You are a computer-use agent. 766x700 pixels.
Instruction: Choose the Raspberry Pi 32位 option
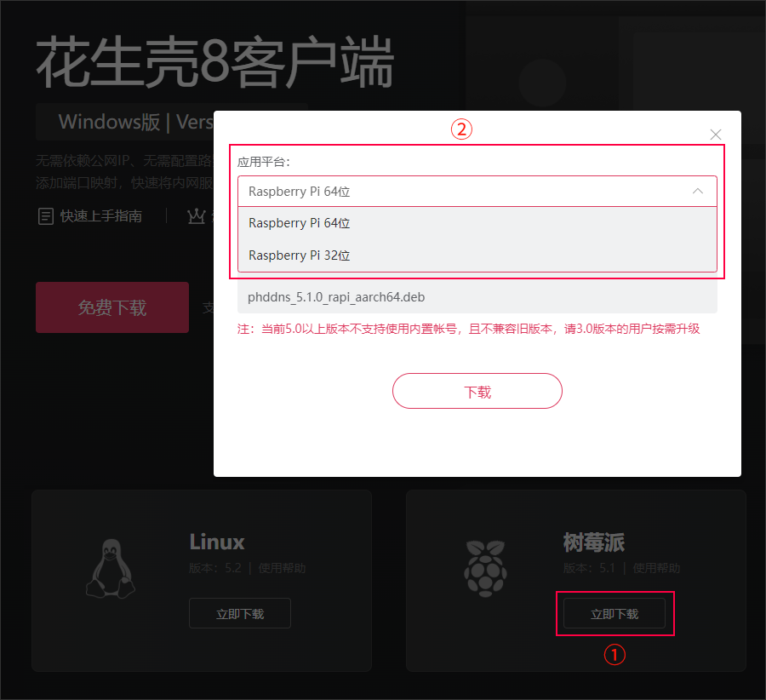pos(477,255)
